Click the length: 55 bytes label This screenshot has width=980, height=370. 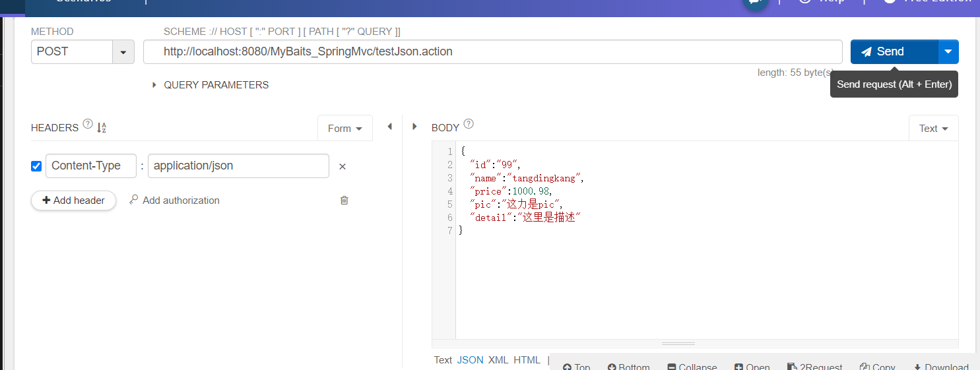point(796,73)
